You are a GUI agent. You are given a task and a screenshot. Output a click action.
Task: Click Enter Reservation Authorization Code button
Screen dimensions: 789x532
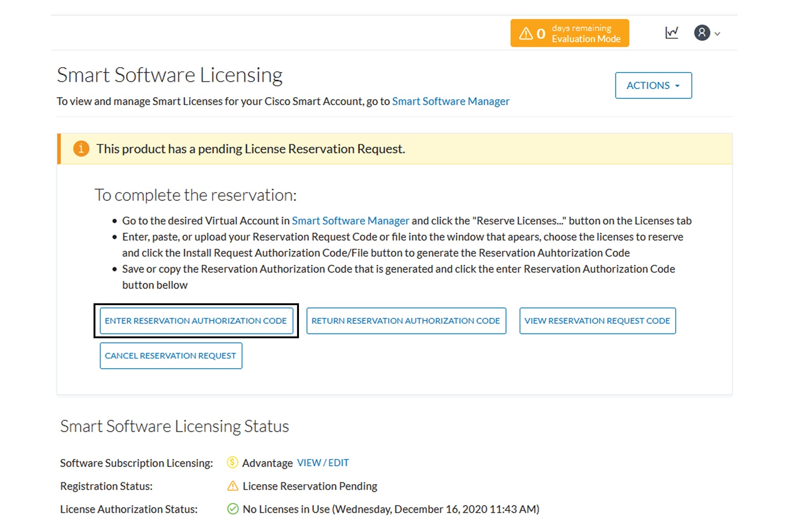(x=196, y=321)
